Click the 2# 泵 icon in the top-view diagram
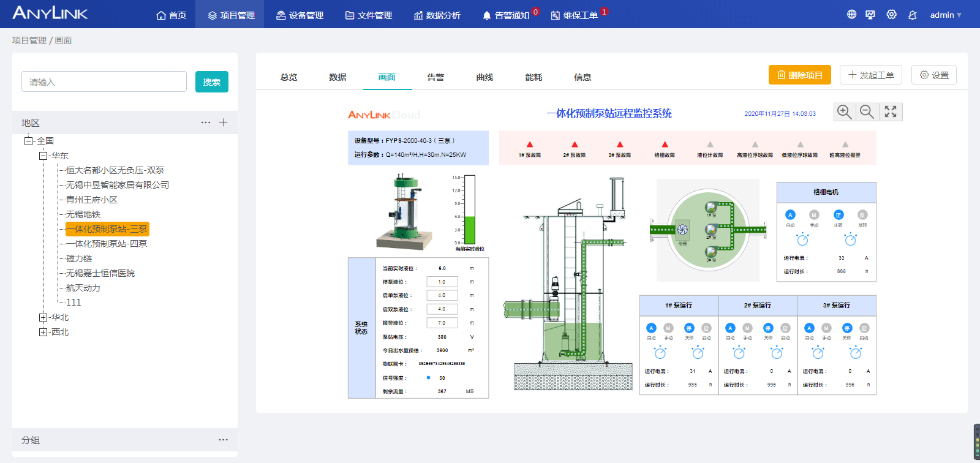 tap(710, 230)
